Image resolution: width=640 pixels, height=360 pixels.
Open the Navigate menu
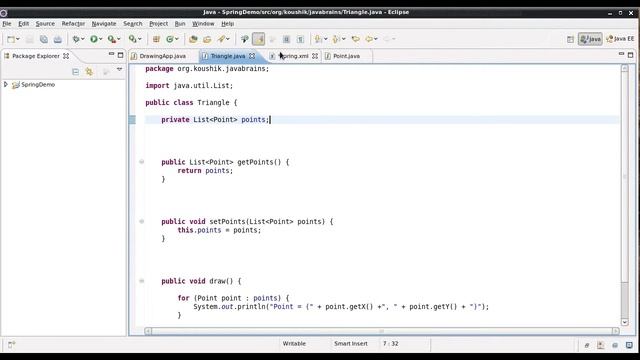104,24
